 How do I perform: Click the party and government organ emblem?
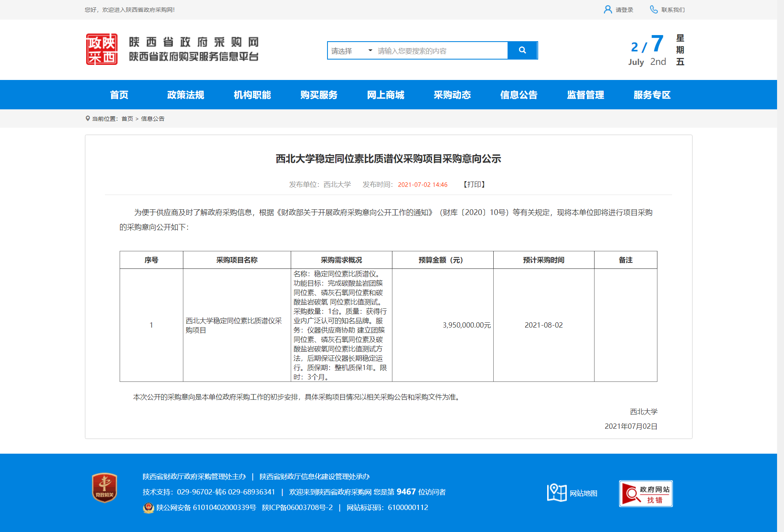pyautogui.click(x=105, y=488)
